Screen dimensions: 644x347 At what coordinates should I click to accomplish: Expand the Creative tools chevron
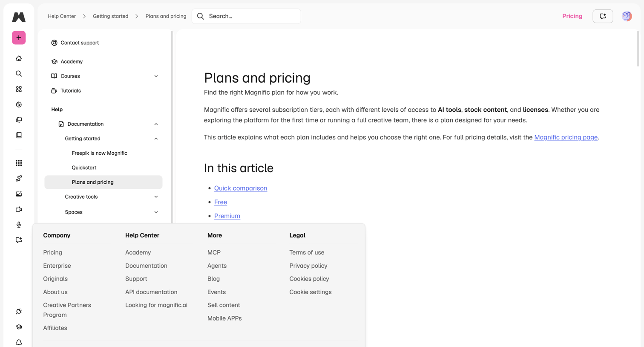(156, 197)
